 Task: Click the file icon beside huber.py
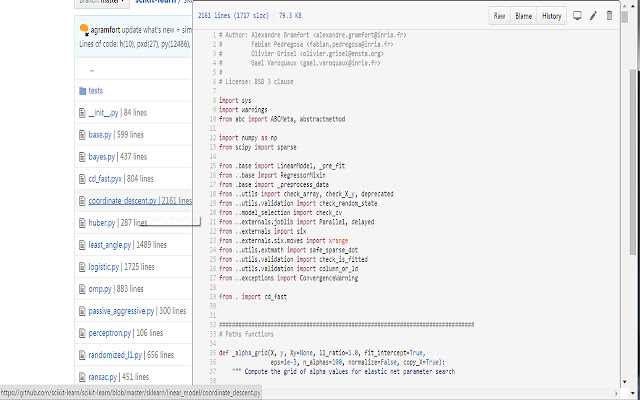pos(82,223)
